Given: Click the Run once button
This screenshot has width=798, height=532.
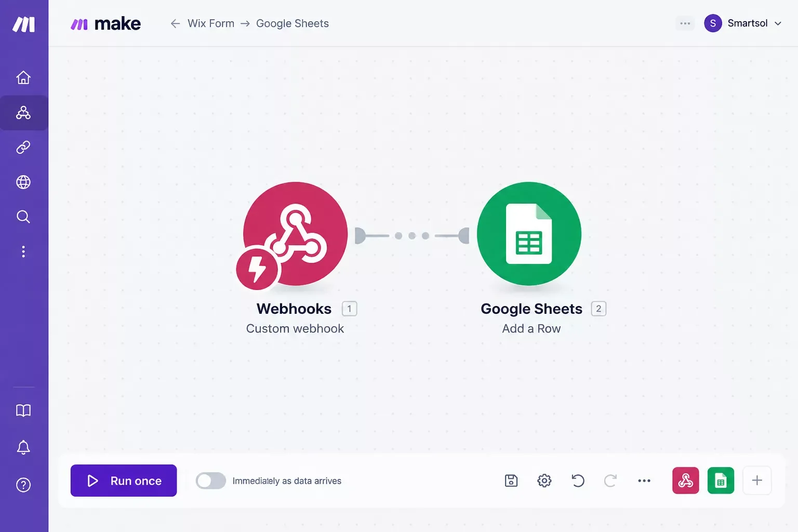Looking at the screenshot, I should point(124,481).
